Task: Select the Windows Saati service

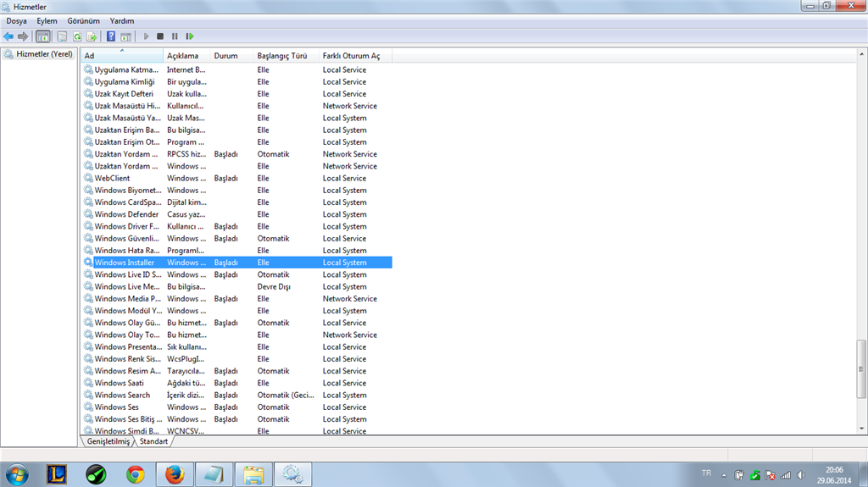Action: coord(119,383)
